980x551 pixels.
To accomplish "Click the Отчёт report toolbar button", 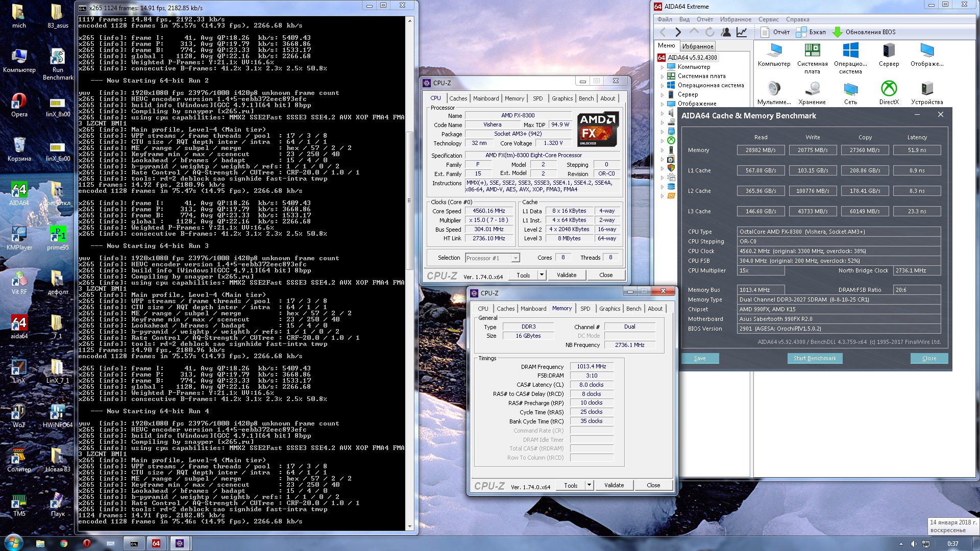I will [x=775, y=32].
